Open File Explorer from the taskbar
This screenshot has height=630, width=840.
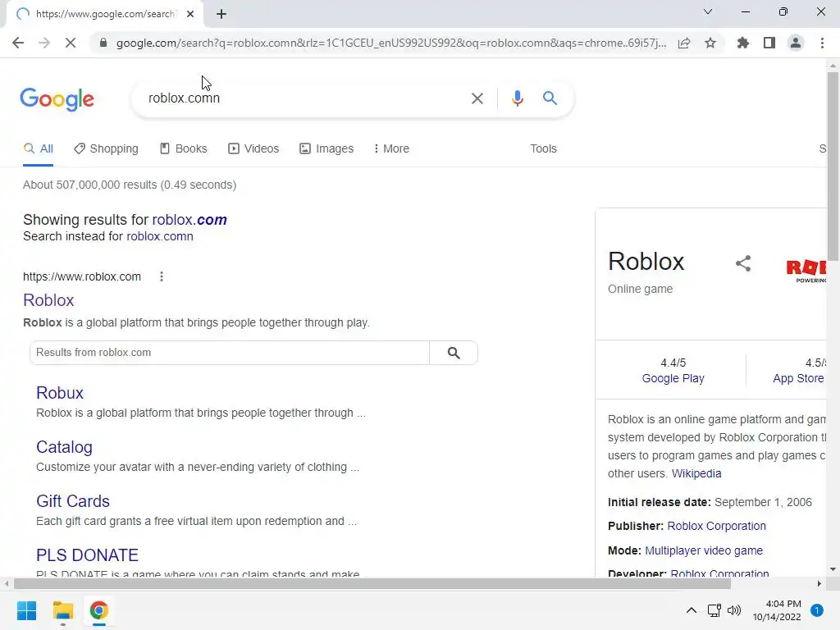pyautogui.click(x=62, y=610)
